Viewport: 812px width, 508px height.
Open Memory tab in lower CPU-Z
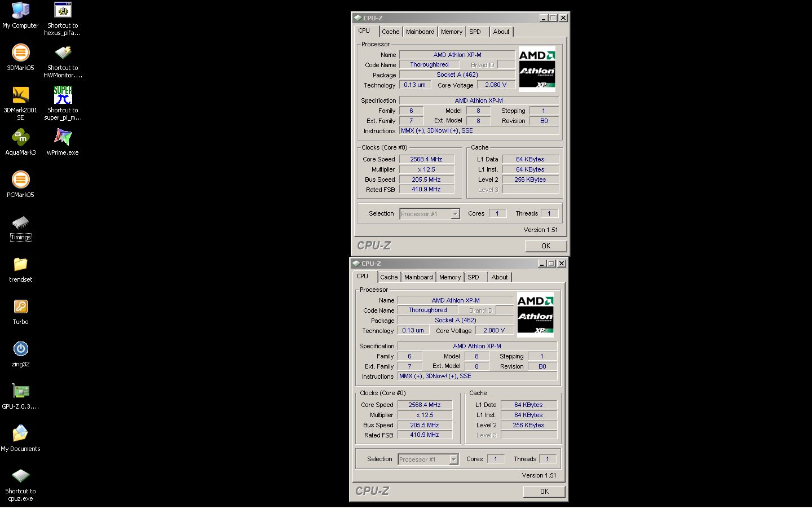(x=450, y=277)
